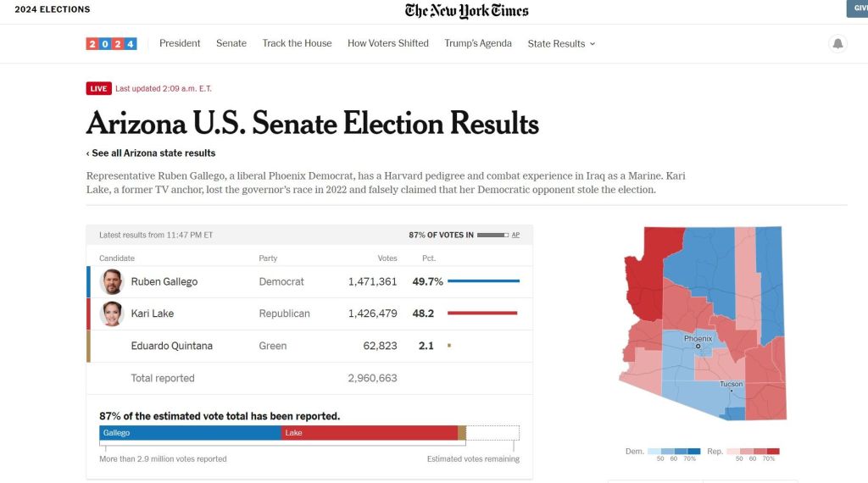Click the notification bell icon
Viewport: 868px width, 483px height.
pyautogui.click(x=837, y=43)
